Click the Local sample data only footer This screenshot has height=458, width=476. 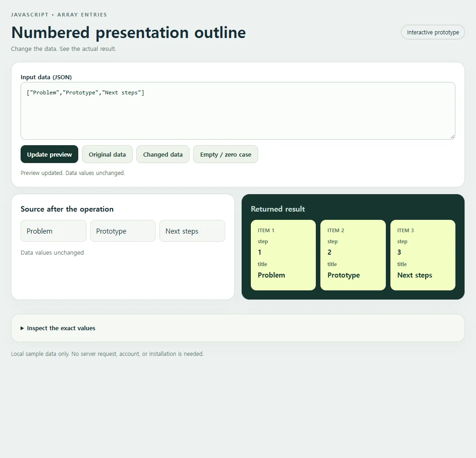click(x=108, y=354)
